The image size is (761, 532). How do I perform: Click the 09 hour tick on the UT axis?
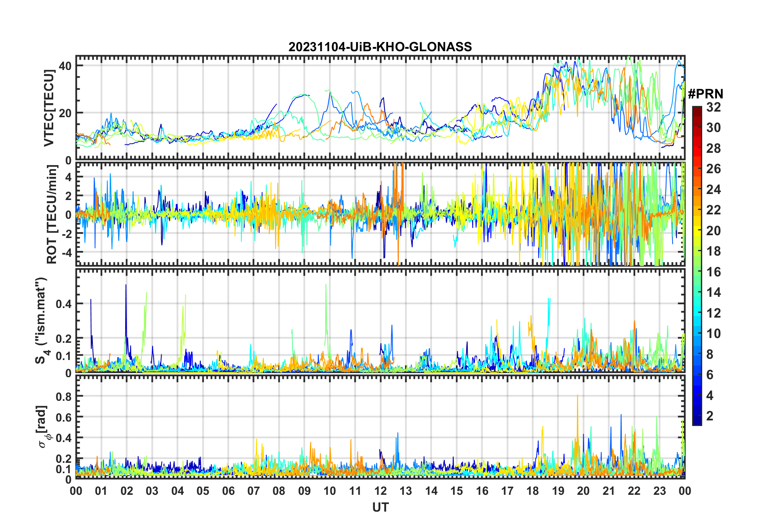click(304, 491)
